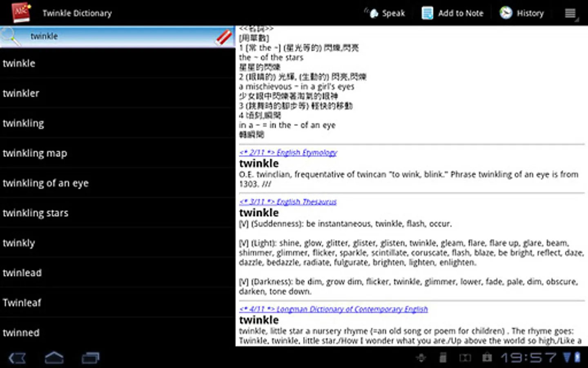Tap the USB debugging status icon
Screen dimensions: 588x368
pyautogui.click(x=421, y=358)
